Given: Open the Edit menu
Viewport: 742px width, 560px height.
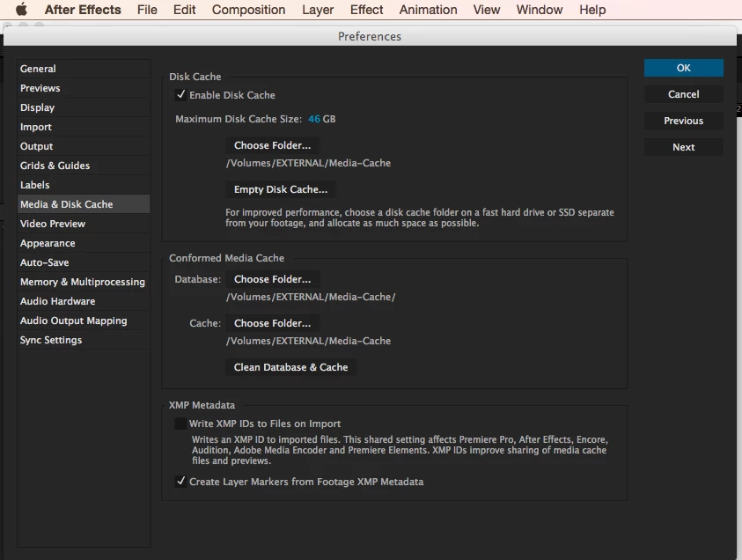Looking at the screenshot, I should [184, 10].
